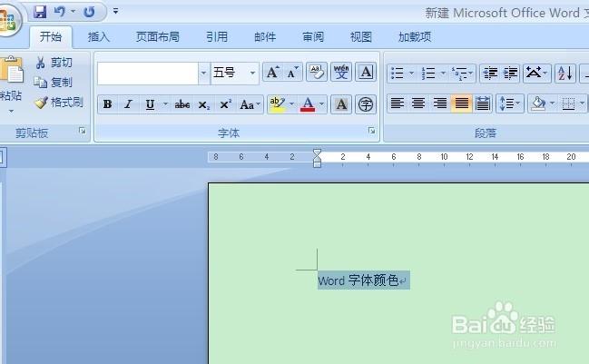Image resolution: width=589 pixels, height=364 pixels.
Task: Open the 引用 tab
Action: (x=217, y=37)
